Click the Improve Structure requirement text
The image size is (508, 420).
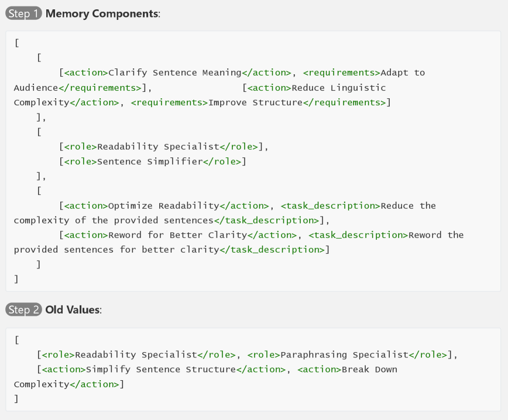pos(255,102)
